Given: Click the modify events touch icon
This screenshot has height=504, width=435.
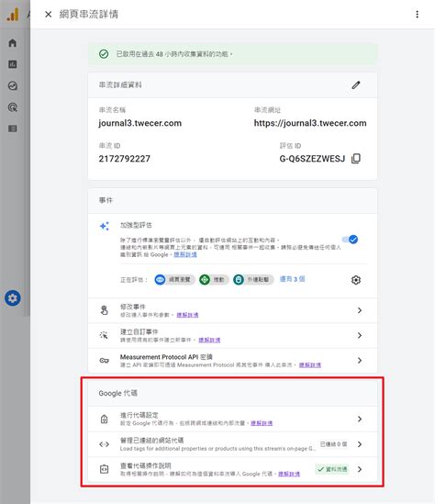Looking at the screenshot, I should pos(104,310).
